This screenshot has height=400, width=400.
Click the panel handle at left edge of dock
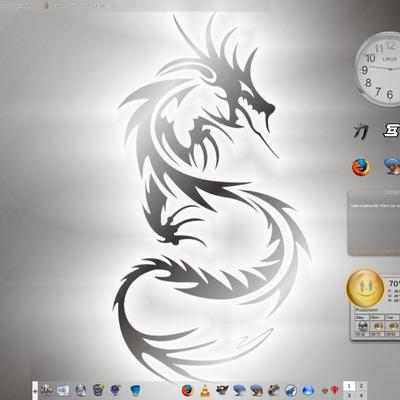coord(35,390)
